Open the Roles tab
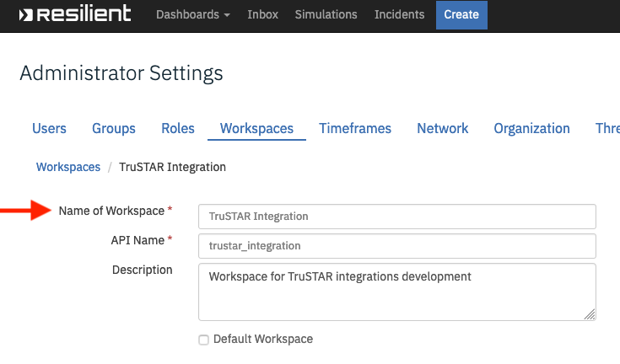 pos(177,128)
